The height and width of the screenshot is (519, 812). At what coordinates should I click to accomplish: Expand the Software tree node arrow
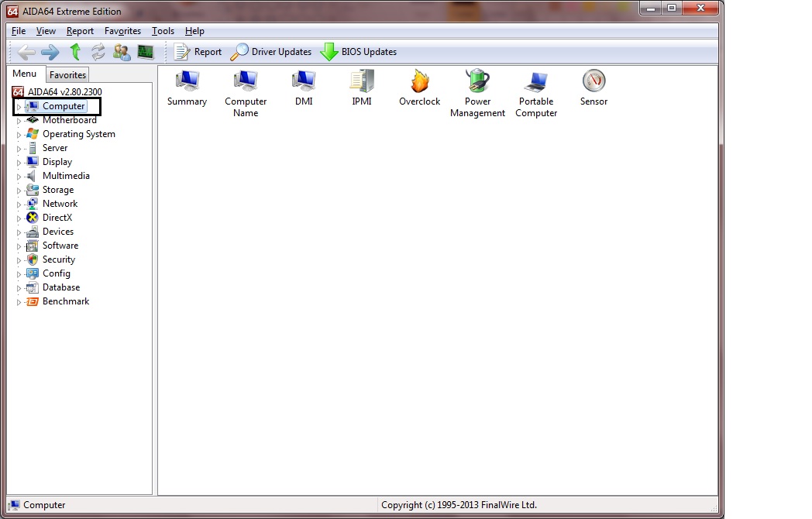click(19, 246)
